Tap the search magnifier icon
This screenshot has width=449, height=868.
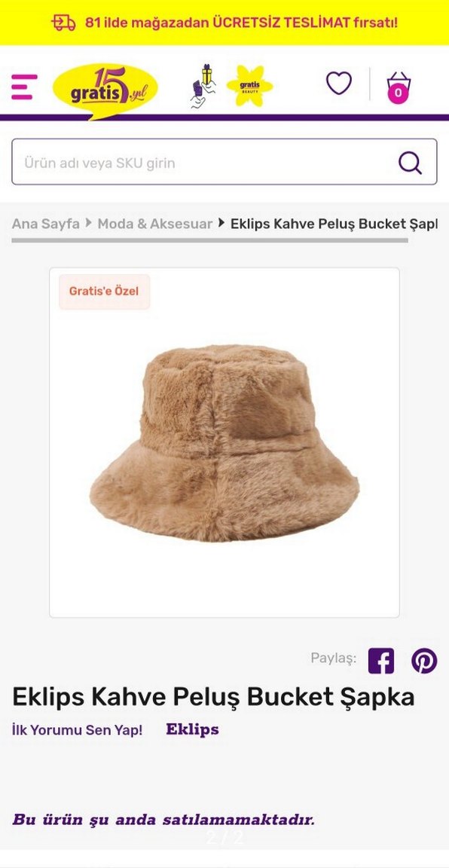[x=411, y=163]
